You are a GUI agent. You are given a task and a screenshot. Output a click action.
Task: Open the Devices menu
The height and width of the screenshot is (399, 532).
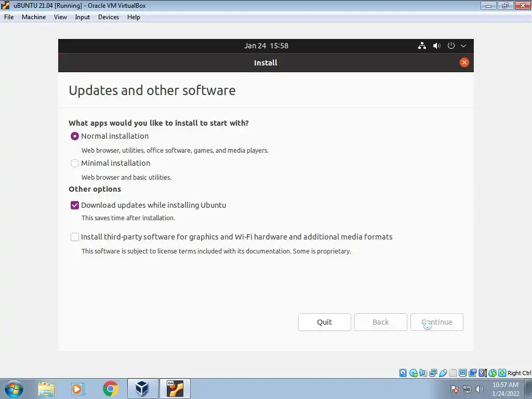click(x=109, y=17)
